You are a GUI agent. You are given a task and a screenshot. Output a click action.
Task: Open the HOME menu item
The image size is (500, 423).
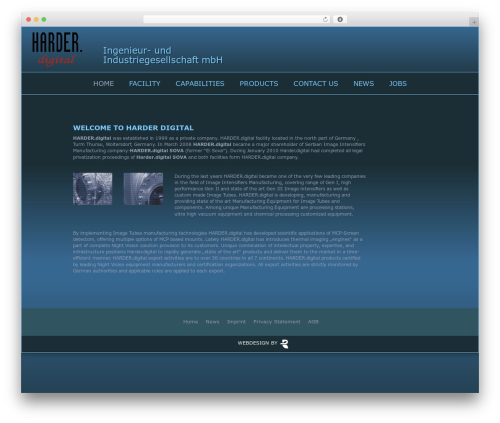[103, 84]
